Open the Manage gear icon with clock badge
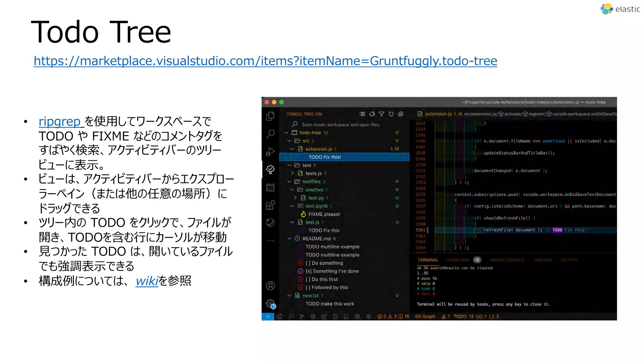 point(271,304)
